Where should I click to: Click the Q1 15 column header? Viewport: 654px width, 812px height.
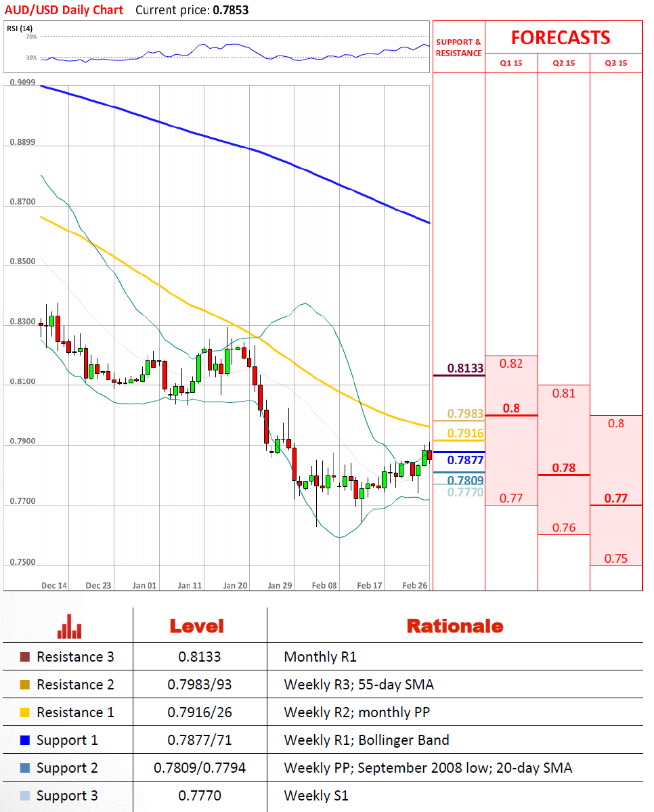tap(511, 63)
